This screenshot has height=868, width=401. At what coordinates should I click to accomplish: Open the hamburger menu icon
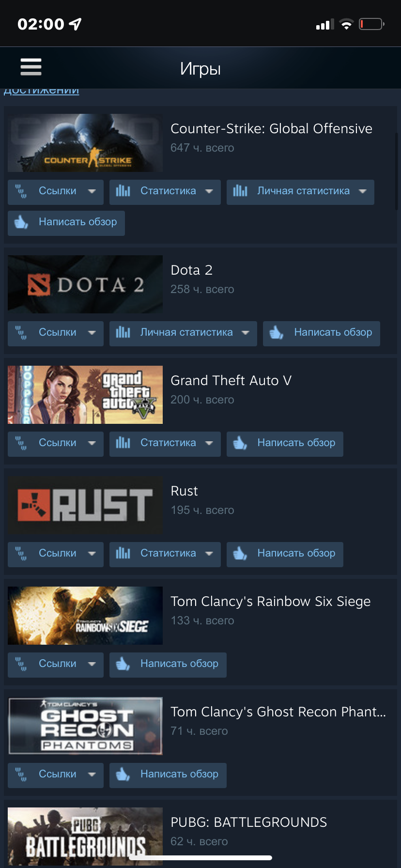click(31, 67)
